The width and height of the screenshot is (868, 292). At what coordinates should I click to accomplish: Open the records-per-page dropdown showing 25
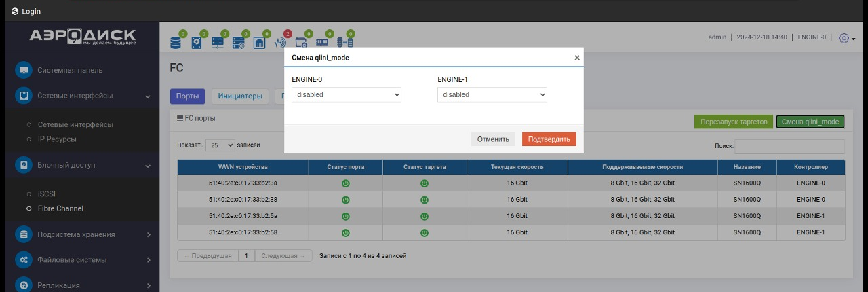pos(220,145)
